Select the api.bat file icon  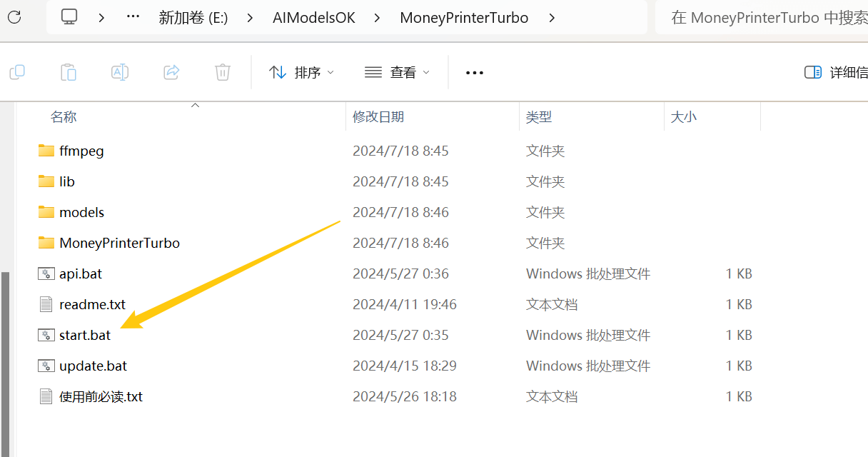tap(46, 273)
